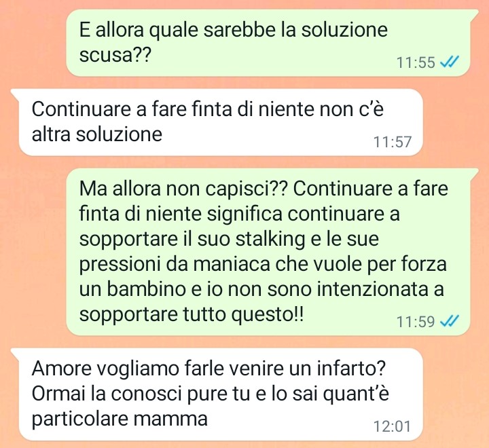This screenshot has width=489, height=448.
Task: Click the 11:57 timestamp on received message
Action: coord(393,142)
